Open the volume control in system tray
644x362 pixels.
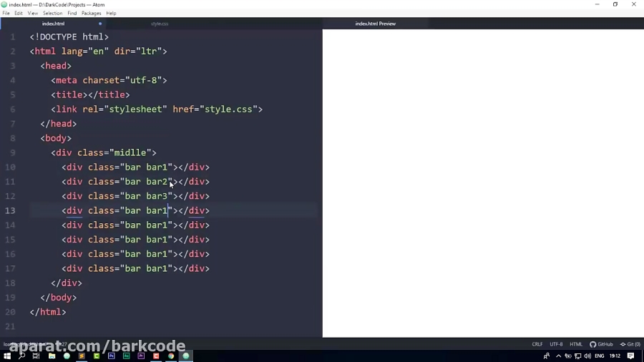pos(587,356)
